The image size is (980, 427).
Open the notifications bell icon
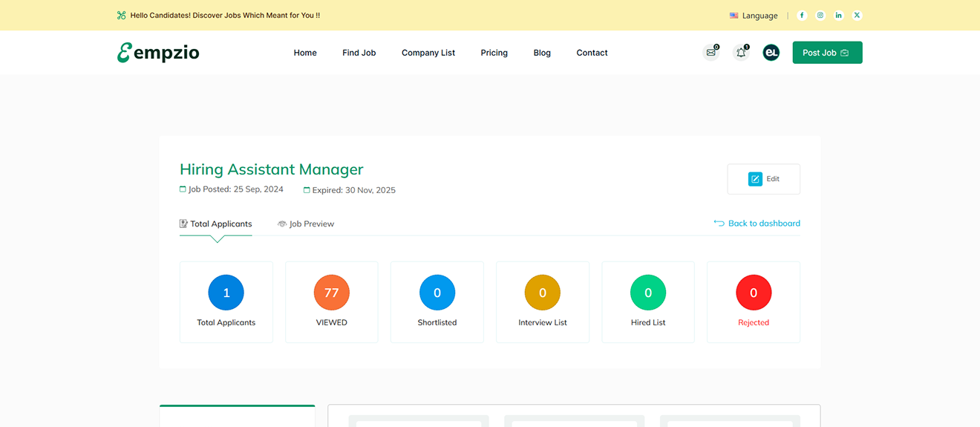pyautogui.click(x=741, y=53)
